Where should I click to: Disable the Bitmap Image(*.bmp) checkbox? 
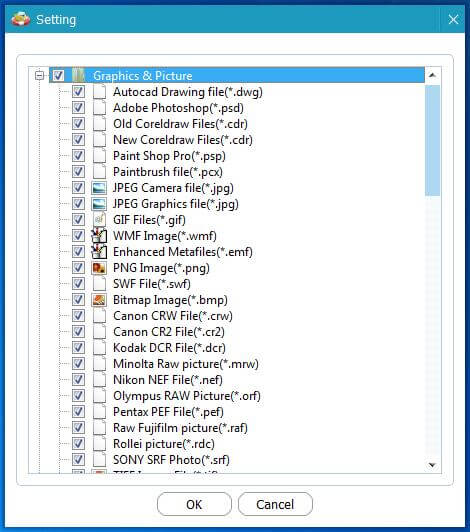point(78,299)
